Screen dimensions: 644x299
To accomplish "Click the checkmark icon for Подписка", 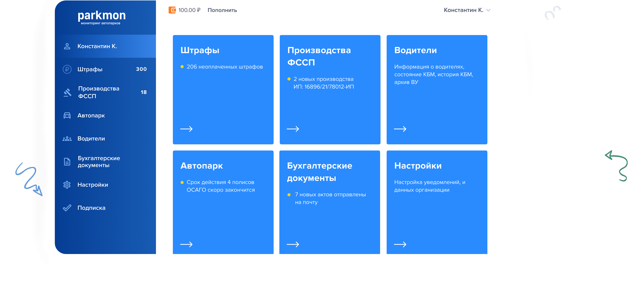I will pos(67,208).
